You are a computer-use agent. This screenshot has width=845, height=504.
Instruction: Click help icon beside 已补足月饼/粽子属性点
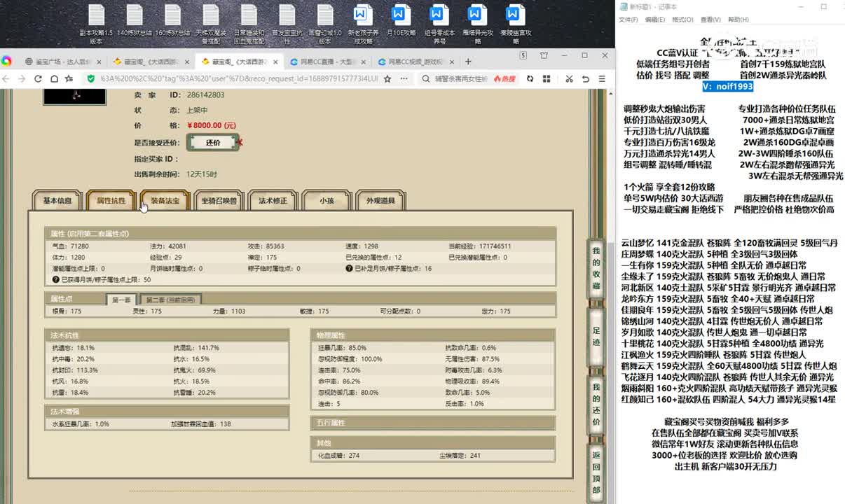click(x=349, y=268)
